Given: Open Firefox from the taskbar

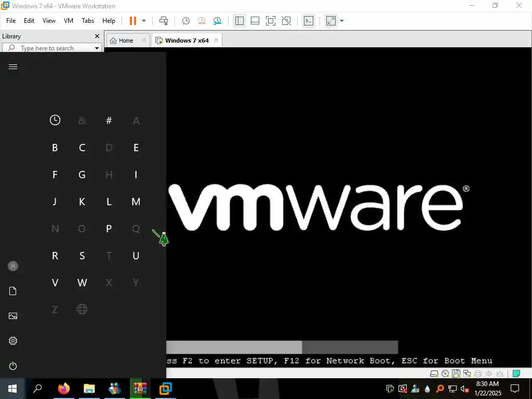Looking at the screenshot, I should [64, 388].
